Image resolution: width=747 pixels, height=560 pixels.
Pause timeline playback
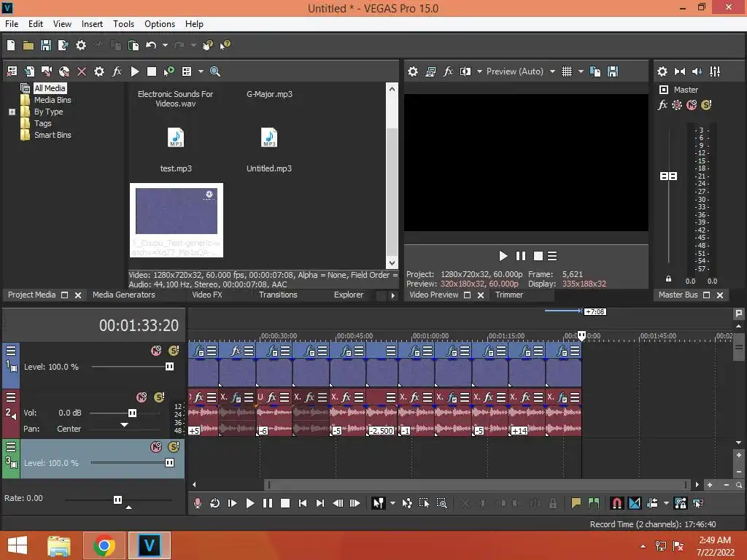(267, 503)
